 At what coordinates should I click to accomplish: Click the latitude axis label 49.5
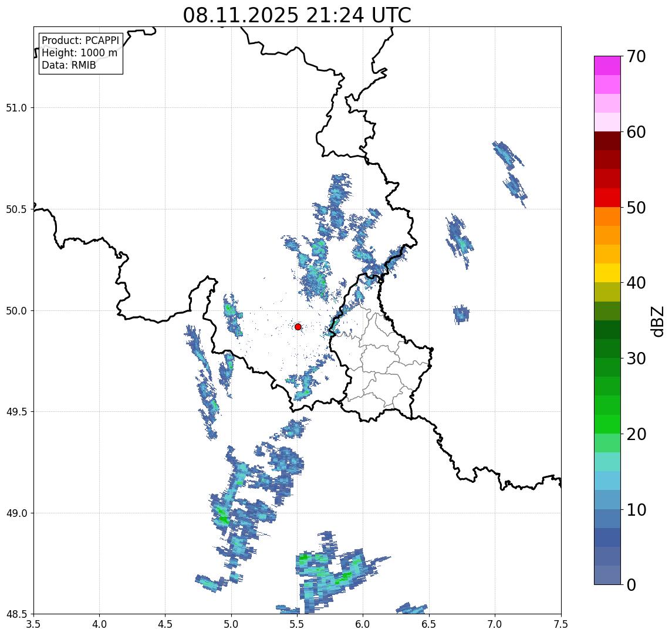coord(16,412)
